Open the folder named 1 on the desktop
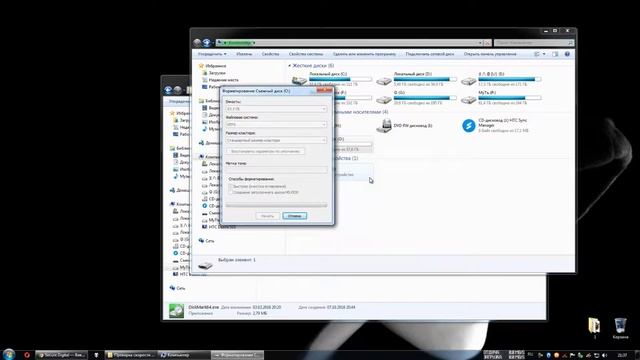640x360 pixels. (x=594, y=325)
